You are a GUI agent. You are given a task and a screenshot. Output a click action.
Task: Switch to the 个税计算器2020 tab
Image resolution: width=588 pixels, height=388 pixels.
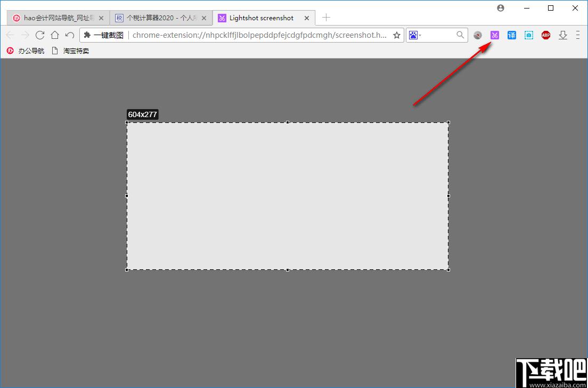pos(161,18)
